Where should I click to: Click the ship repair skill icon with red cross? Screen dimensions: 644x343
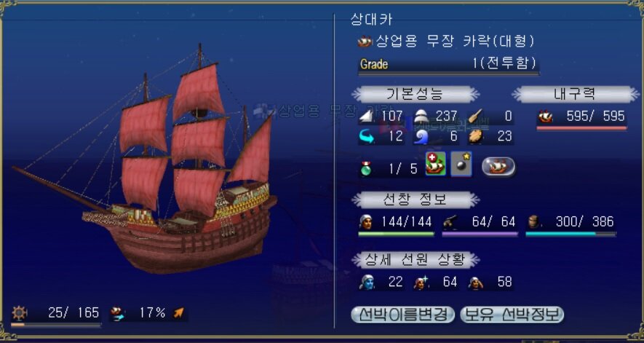pos(435,164)
